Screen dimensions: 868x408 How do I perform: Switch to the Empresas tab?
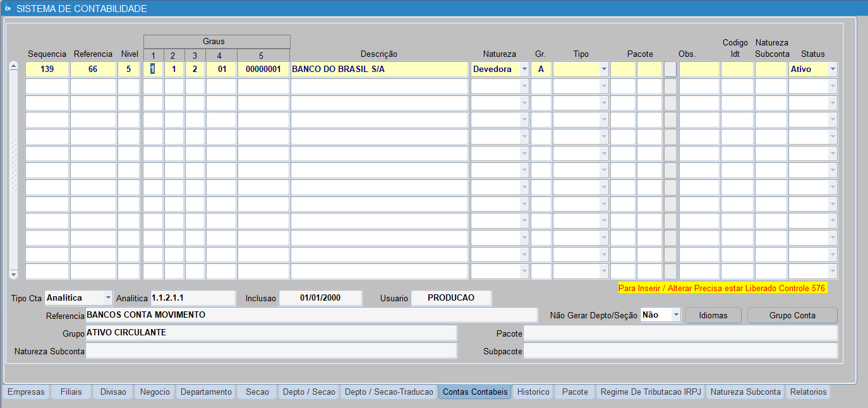[26, 392]
